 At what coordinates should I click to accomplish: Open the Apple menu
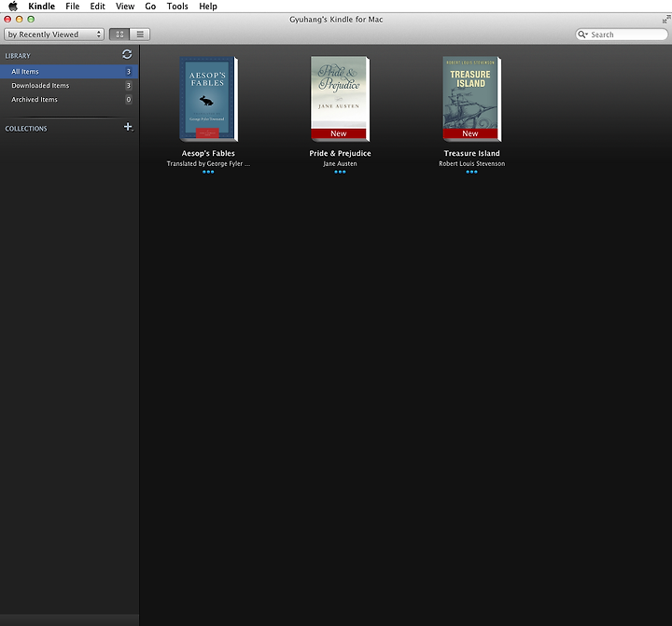click(x=13, y=6)
